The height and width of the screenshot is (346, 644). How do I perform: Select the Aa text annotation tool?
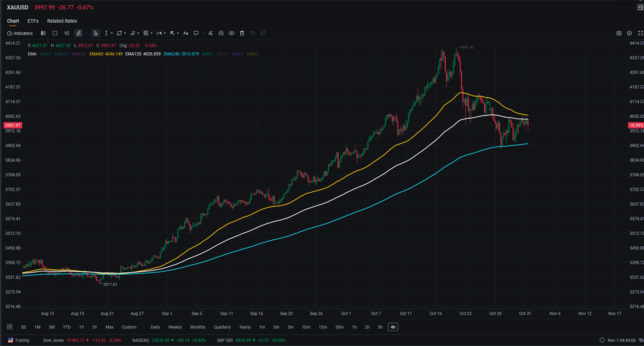[186, 33]
